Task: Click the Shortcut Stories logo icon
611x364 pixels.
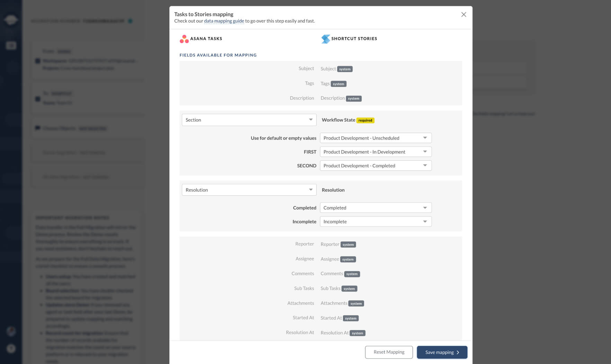Action: [x=326, y=39]
